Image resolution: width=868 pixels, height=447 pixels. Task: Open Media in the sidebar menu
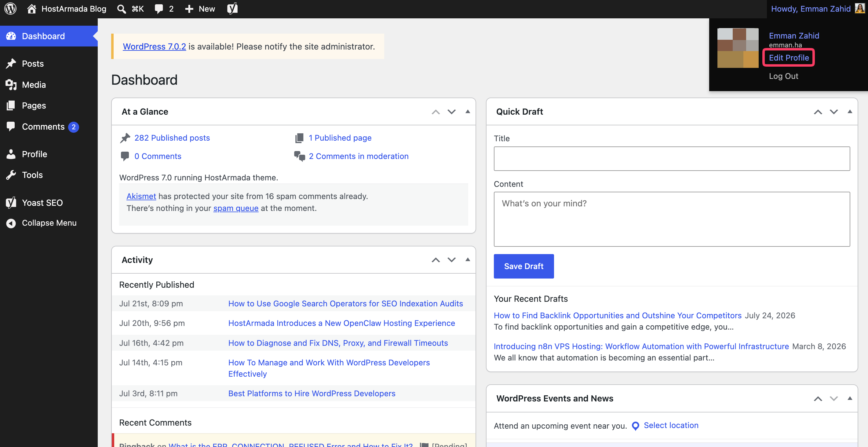(x=49, y=85)
